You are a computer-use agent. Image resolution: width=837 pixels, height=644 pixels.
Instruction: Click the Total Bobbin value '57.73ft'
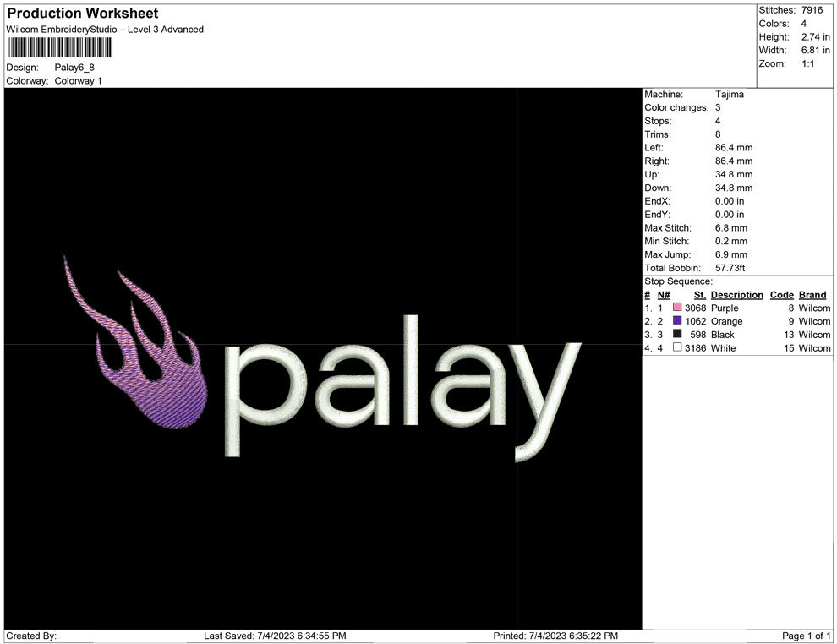coord(730,267)
